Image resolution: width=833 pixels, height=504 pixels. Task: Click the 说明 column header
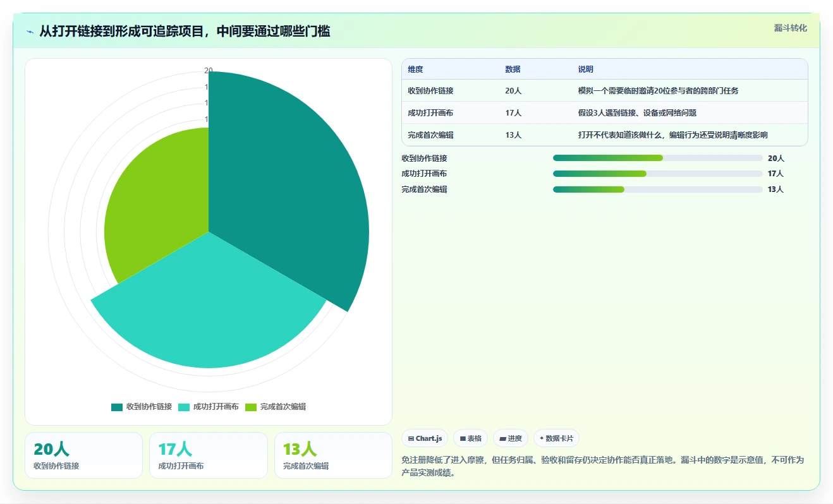pos(585,69)
